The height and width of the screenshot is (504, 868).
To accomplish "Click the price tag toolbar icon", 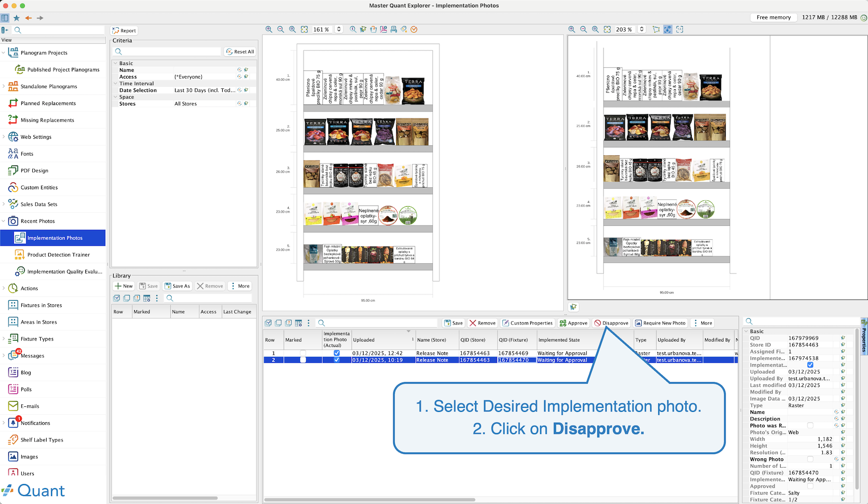I will click(404, 29).
